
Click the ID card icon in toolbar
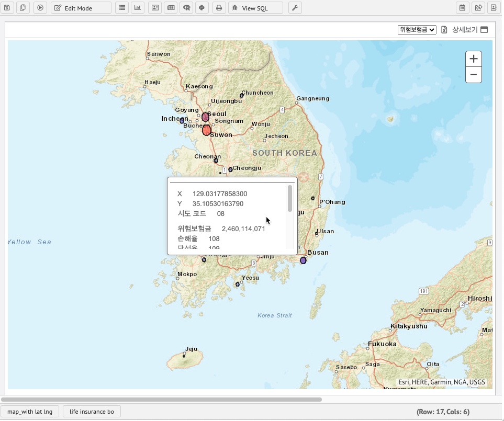point(155,8)
